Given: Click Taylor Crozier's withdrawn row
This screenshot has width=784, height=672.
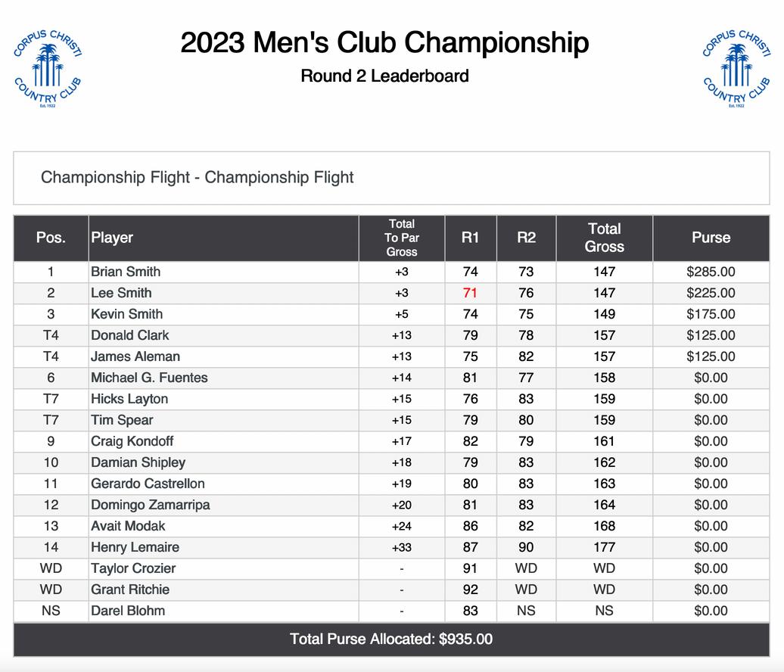Looking at the screenshot, I should tap(391, 568).
